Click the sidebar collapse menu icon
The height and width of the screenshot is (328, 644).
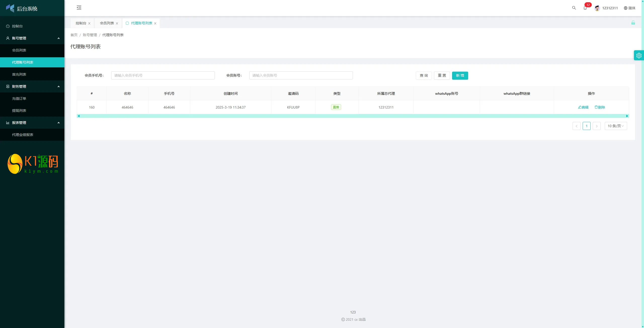click(x=79, y=8)
